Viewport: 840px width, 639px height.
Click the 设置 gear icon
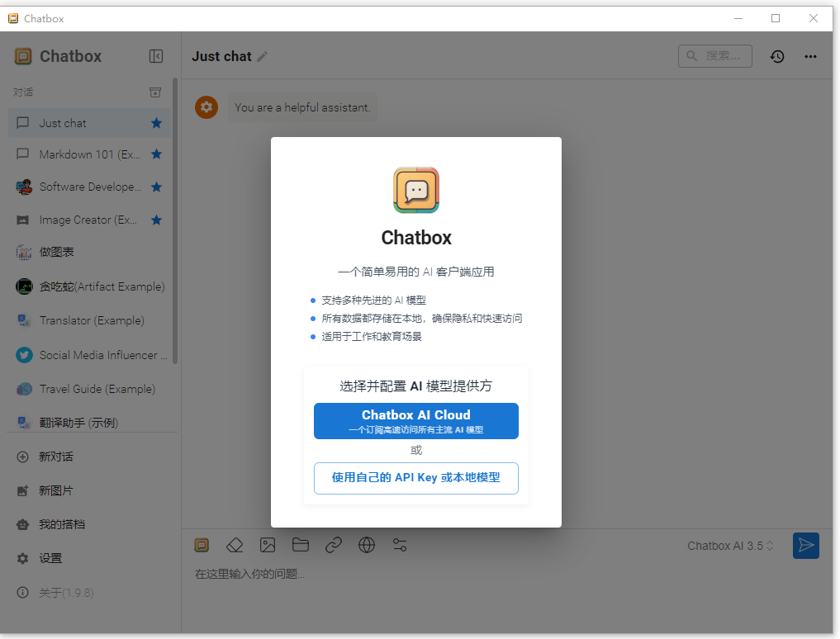(22, 558)
